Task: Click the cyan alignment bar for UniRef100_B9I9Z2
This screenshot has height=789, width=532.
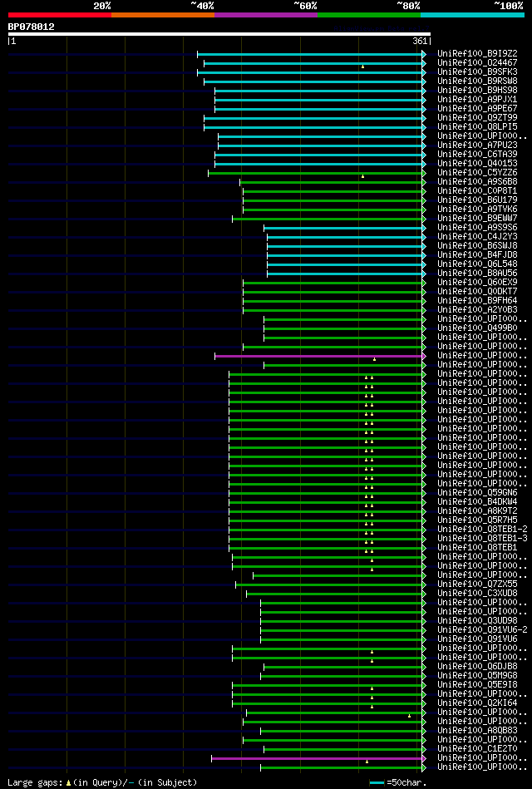Action: coord(310,54)
